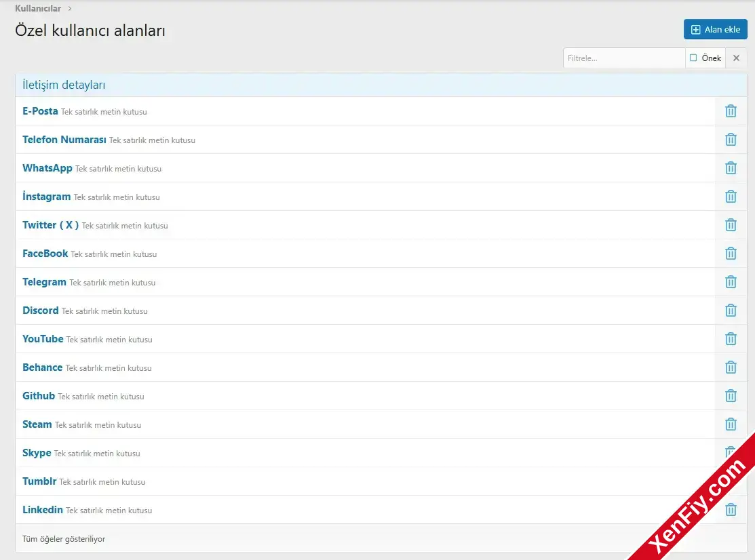
Task: Click the Tüm öğeler gösteriliyor footer text
Action: click(x=64, y=539)
